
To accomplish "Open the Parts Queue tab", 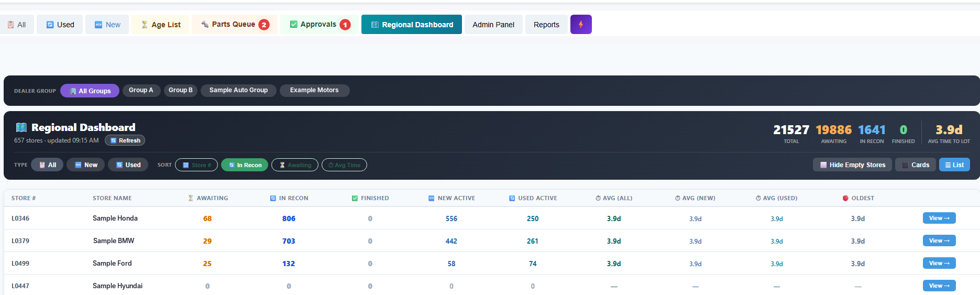I will coord(235,25).
